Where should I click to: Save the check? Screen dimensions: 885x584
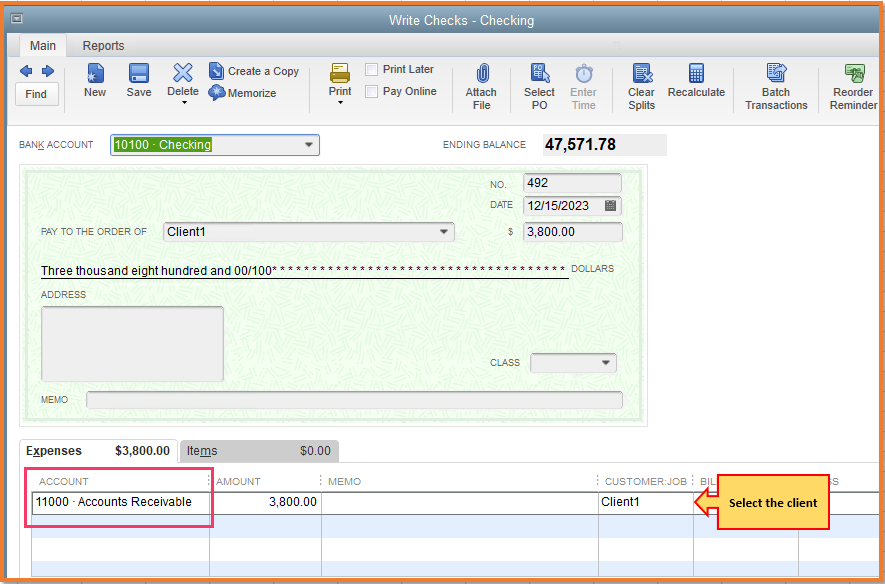[139, 80]
